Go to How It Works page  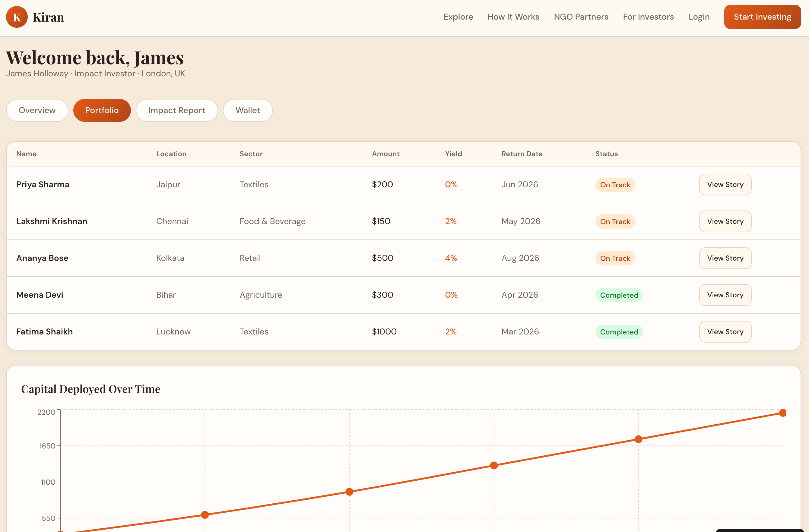pos(513,17)
